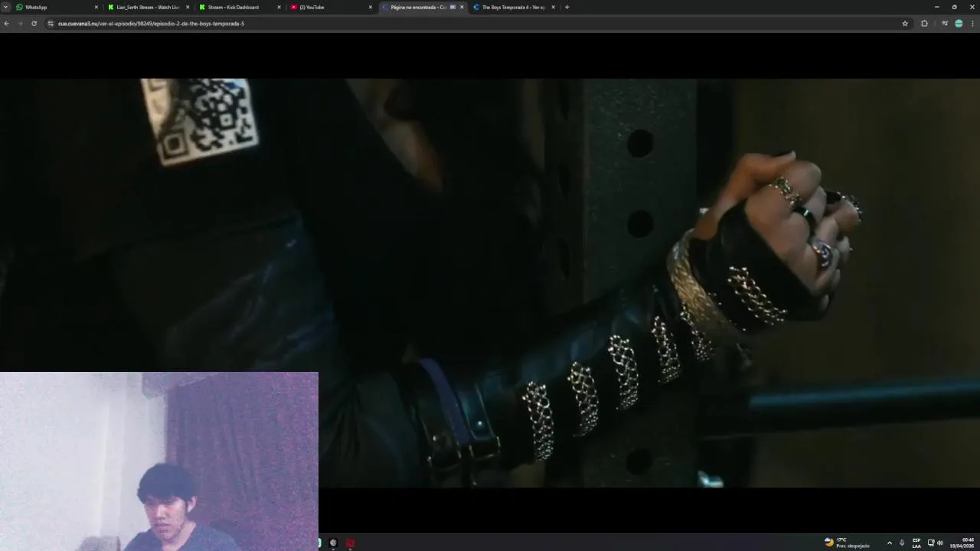Open the dark round taskbar app icon

(333, 543)
